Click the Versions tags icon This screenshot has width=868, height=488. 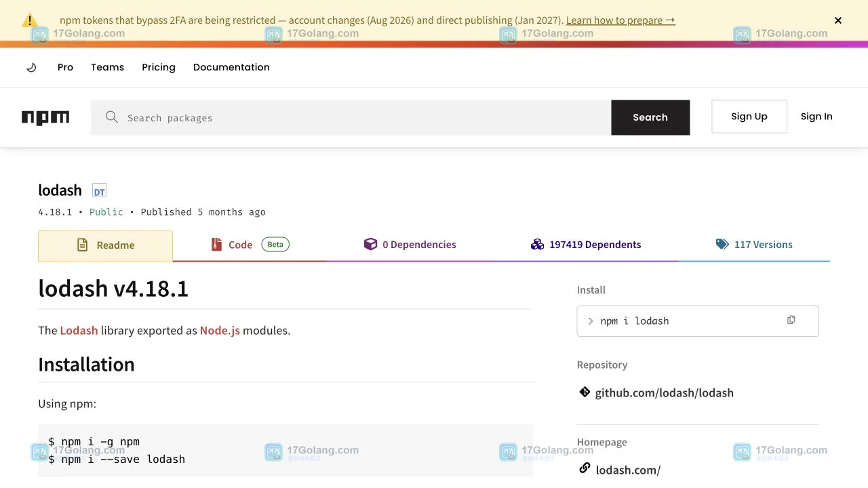722,244
